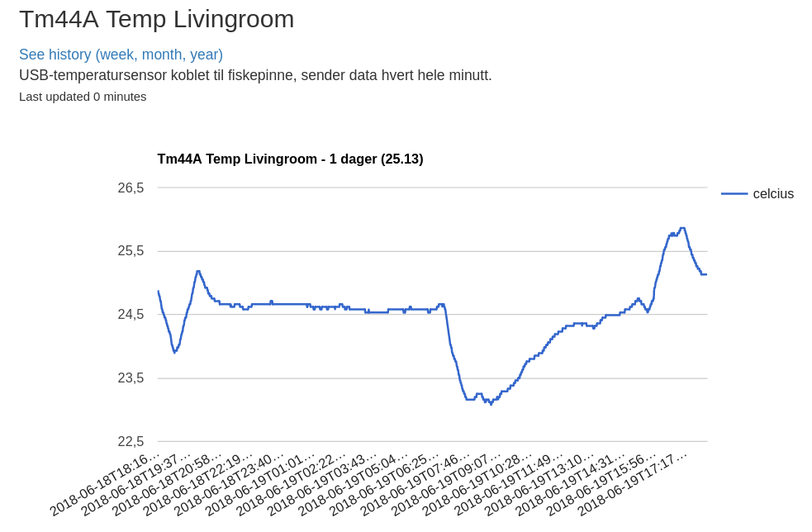Image resolution: width=812 pixels, height=532 pixels.
Task: Click the 2018-06-18T18:16 x-axis label
Action: (x=105, y=483)
